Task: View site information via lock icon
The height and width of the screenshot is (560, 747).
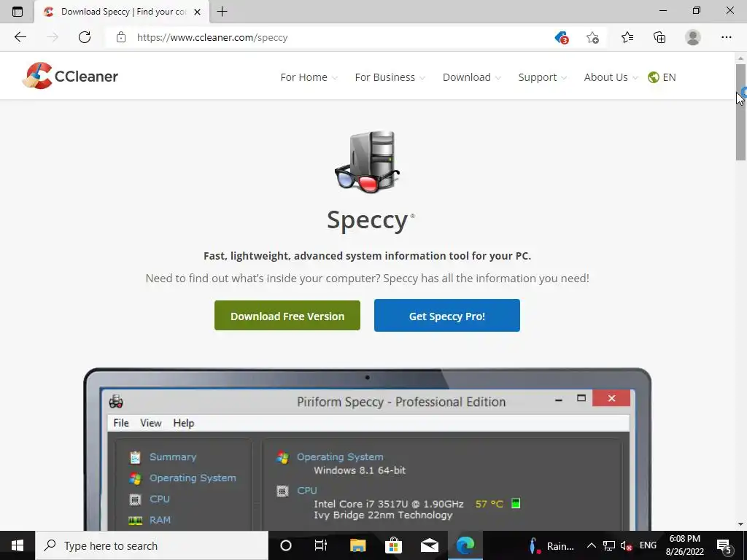Action: (121, 37)
